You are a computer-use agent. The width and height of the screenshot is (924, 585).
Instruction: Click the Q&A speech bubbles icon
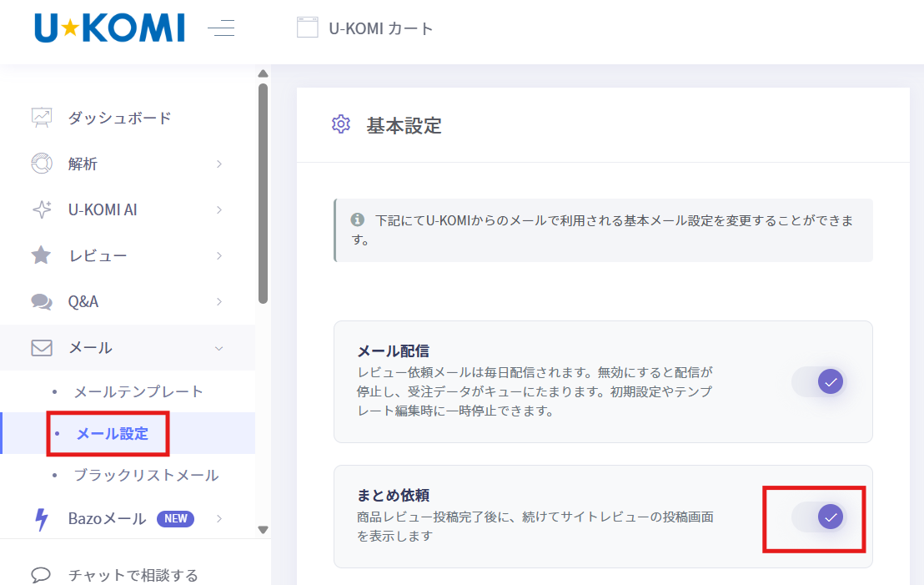(41, 301)
